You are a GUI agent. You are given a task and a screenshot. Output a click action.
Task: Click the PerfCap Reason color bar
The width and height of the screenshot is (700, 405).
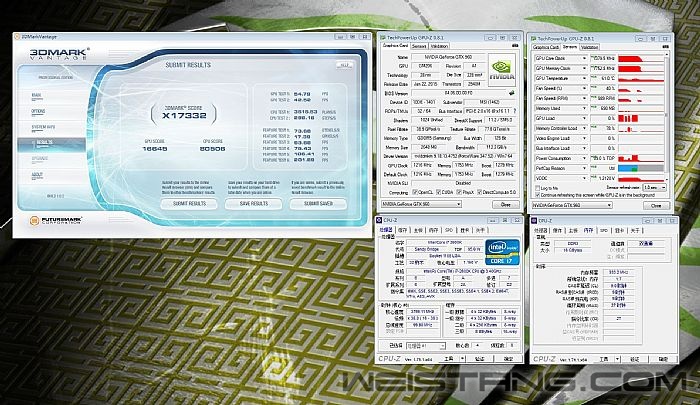coord(647,167)
